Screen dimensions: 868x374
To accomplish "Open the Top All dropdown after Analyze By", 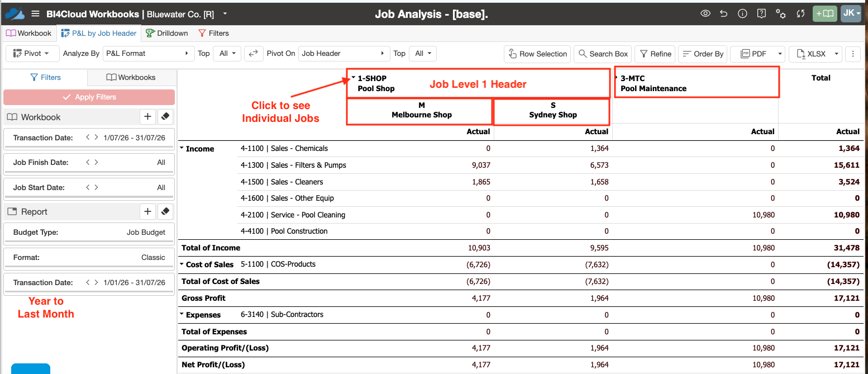I will point(228,54).
